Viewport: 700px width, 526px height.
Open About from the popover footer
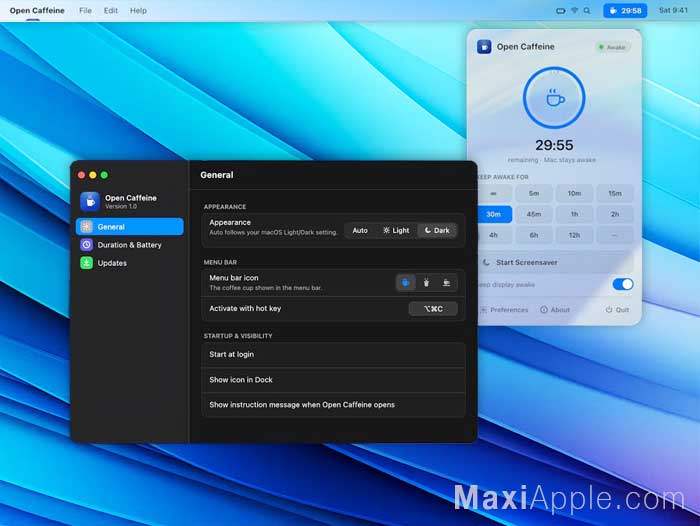555,310
